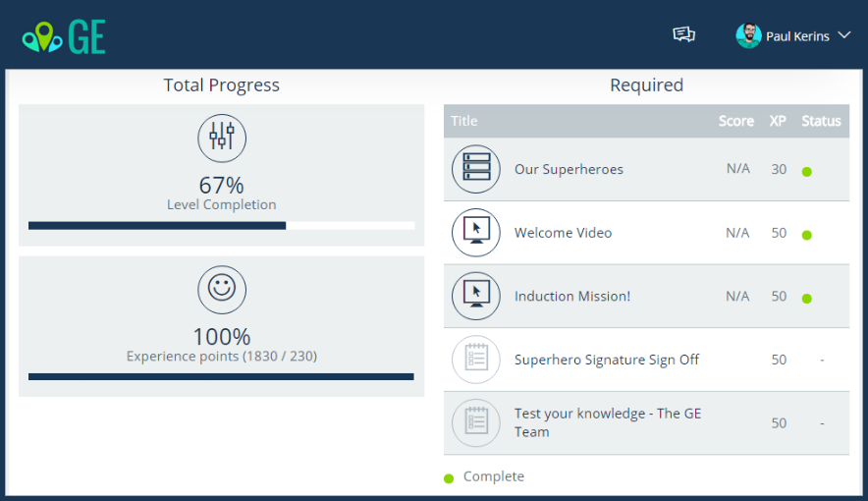Click the Experience points smiley icon
868x501 pixels.
coord(222,289)
